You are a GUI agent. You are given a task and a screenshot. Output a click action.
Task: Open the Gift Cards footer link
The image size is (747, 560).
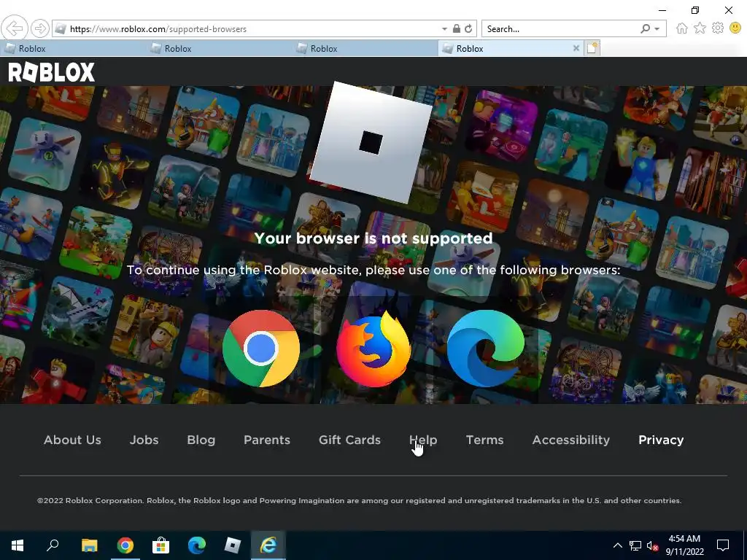[349, 440]
